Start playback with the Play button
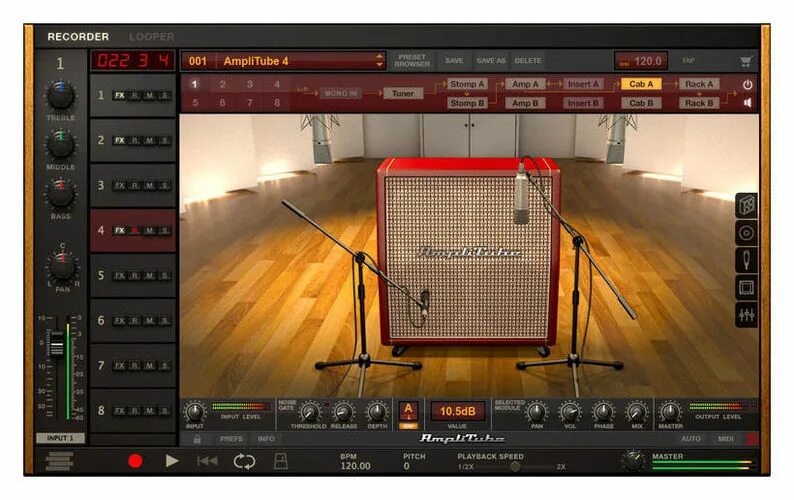 172,461
